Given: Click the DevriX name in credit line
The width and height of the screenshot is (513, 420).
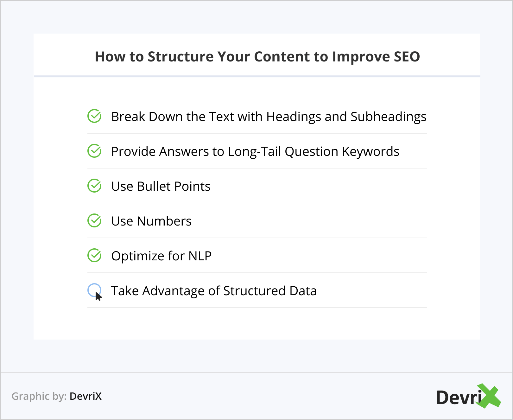Looking at the screenshot, I should 85,396.
